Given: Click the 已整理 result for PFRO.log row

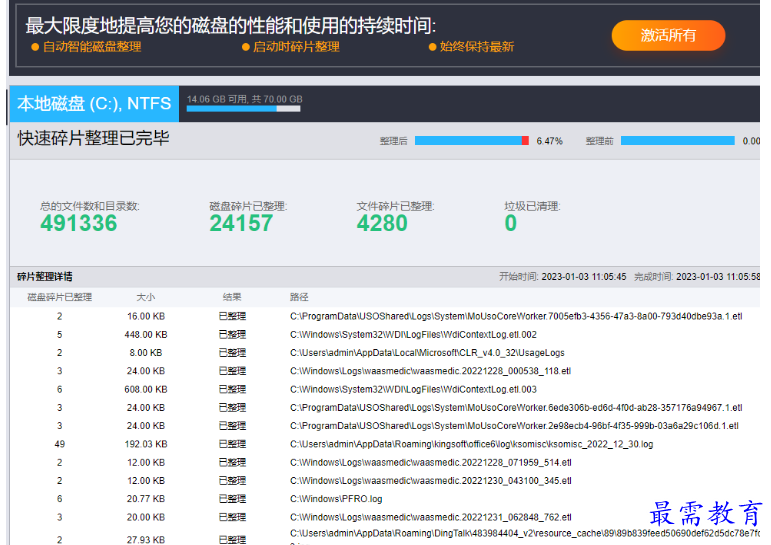Looking at the screenshot, I should [x=232, y=499].
